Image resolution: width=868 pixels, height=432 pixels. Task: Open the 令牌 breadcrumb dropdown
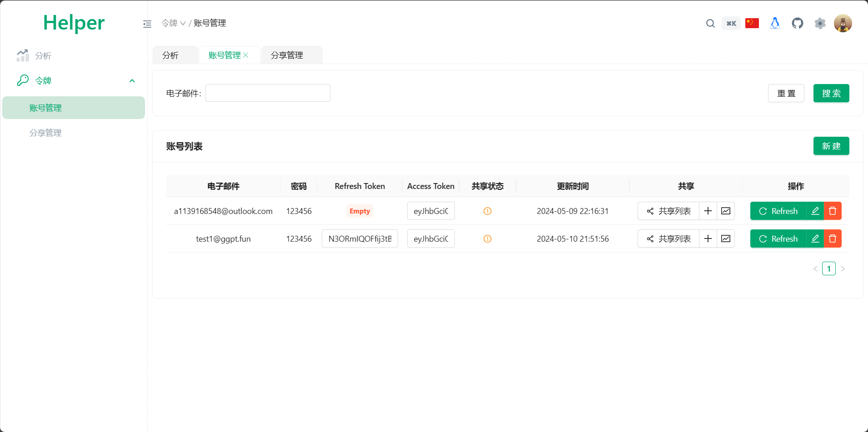pos(173,23)
